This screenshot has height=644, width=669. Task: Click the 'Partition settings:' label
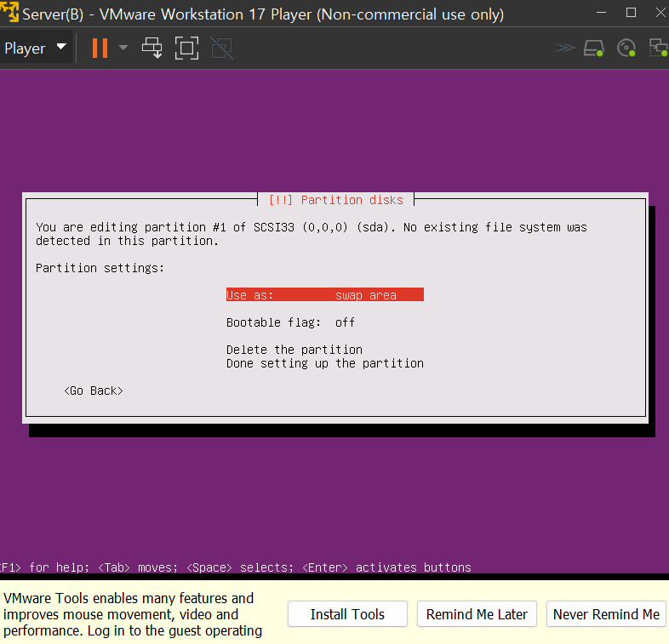(100, 268)
